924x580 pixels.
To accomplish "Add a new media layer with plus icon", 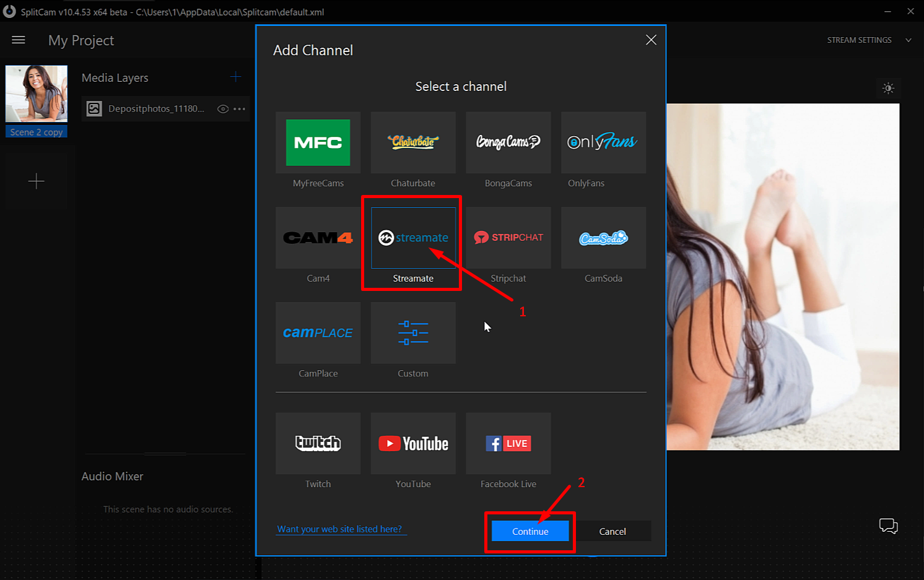I will coord(236,77).
